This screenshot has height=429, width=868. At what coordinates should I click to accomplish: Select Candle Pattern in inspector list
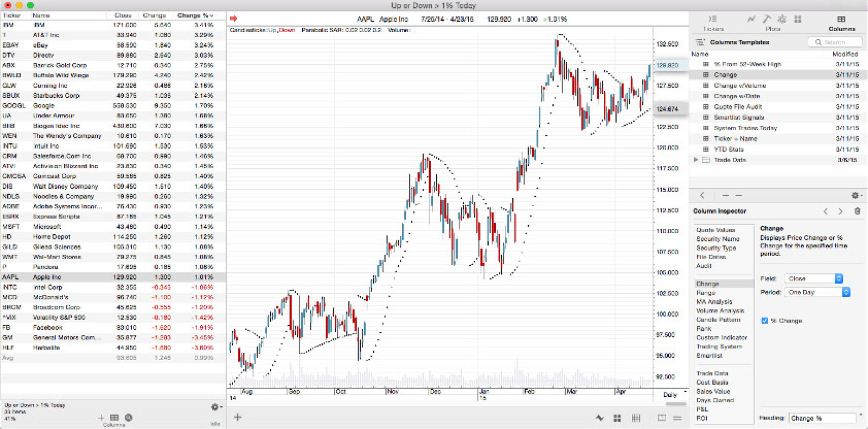[718, 320]
